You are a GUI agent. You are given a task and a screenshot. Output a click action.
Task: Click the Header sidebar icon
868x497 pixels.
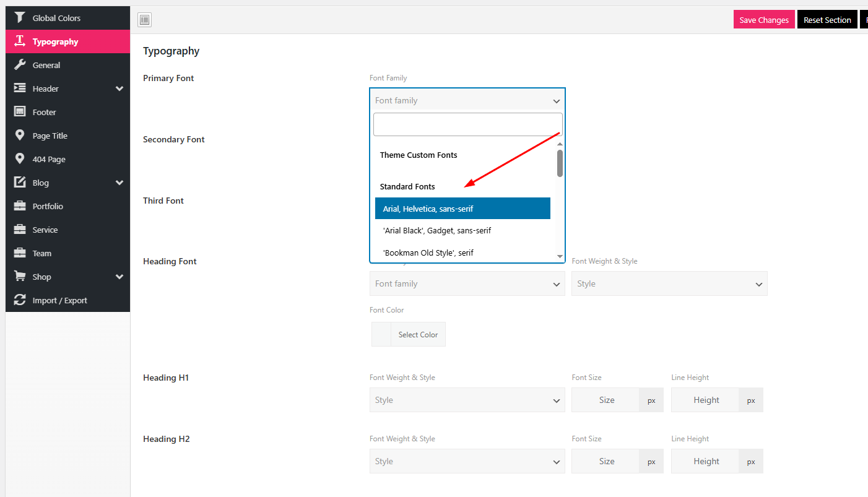[x=20, y=89]
